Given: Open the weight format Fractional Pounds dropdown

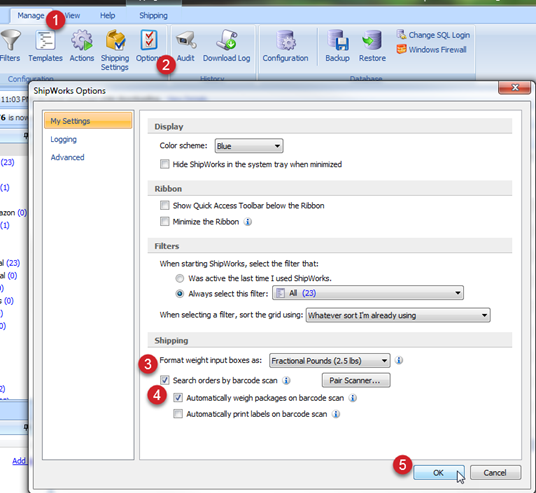Looking at the screenshot, I should point(330,361).
